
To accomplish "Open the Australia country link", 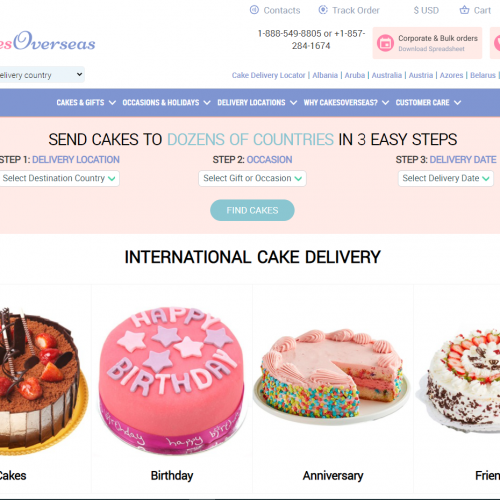I will 387,75.
